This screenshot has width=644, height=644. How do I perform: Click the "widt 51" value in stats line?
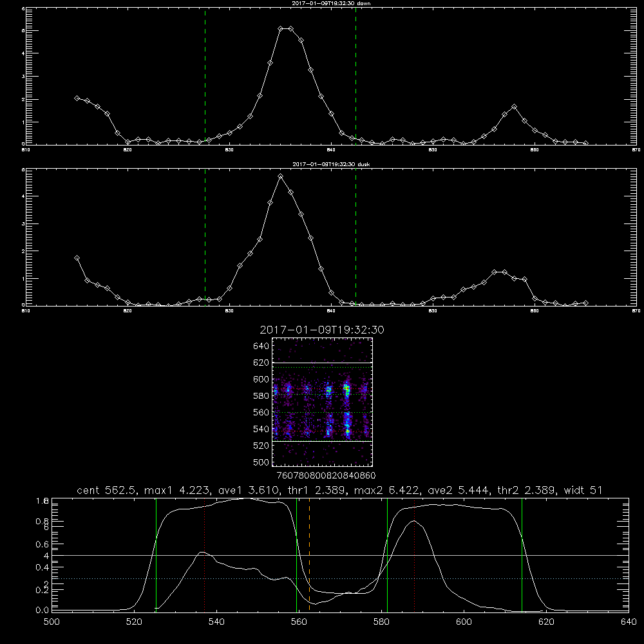coord(583,490)
